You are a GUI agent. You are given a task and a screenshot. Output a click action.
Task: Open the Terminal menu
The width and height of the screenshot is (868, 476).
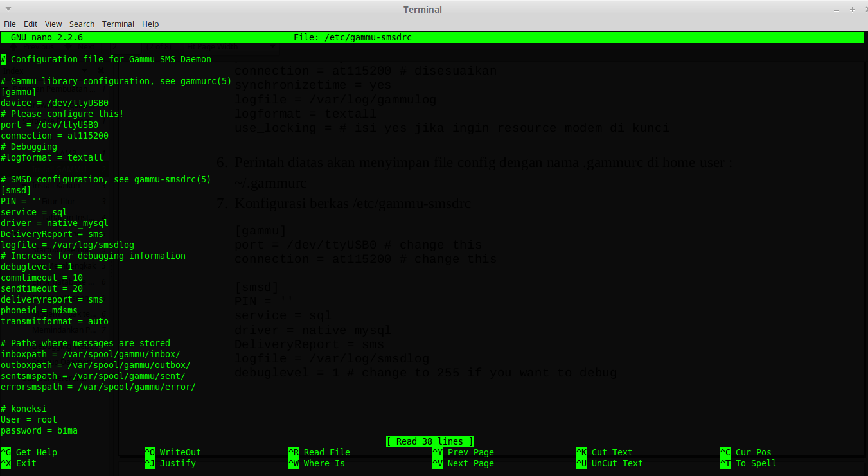pos(118,24)
